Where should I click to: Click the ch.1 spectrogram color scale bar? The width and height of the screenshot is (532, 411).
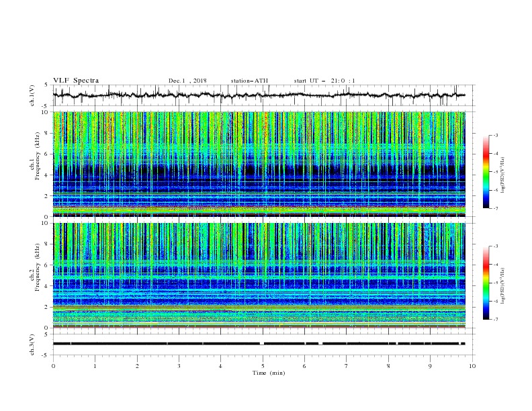coord(486,172)
